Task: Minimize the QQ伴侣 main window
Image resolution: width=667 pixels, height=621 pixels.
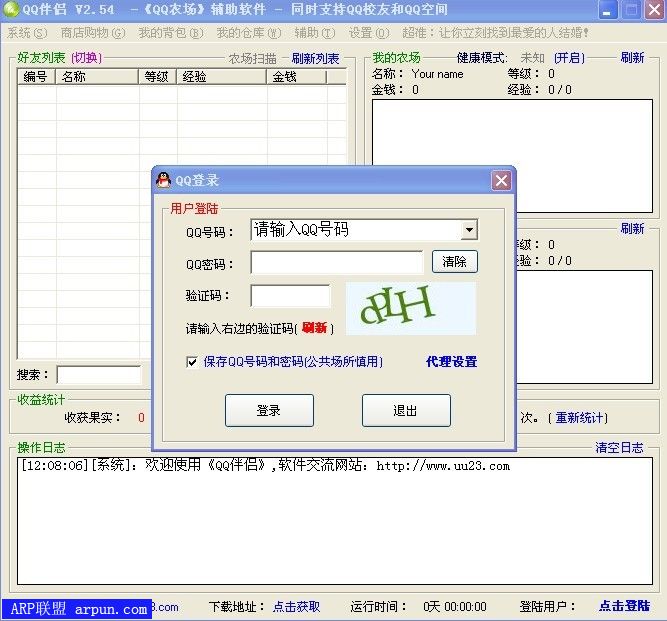Action: coord(607,10)
